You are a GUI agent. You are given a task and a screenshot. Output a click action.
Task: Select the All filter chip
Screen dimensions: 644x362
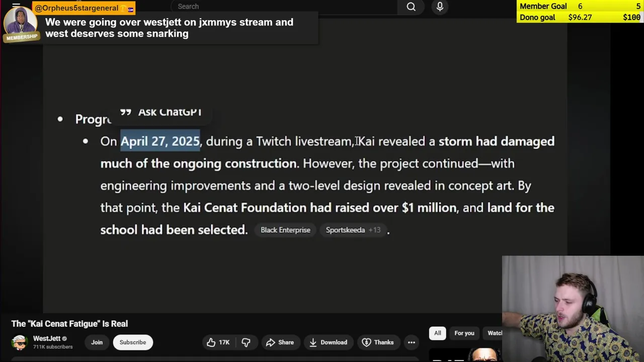point(438,333)
